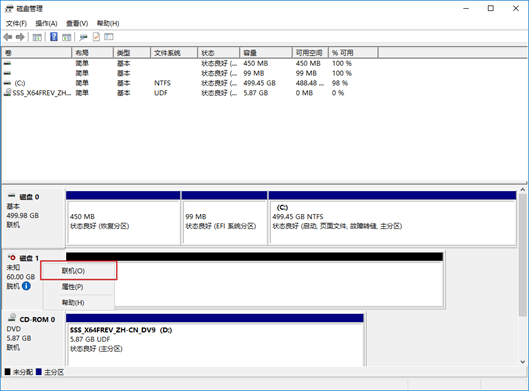Viewport: 529px width, 391px height.
Task: Sort by the 容量 column header
Action: [x=266, y=53]
